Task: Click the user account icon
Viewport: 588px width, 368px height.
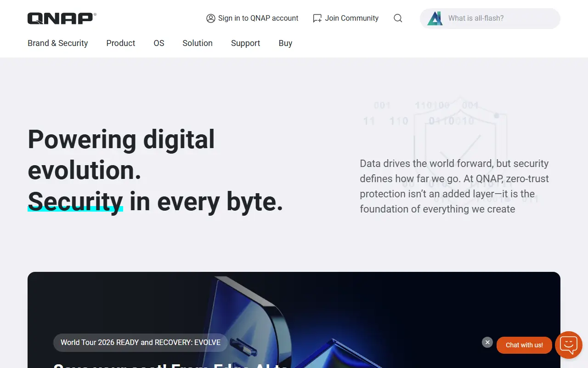Action: tap(211, 18)
